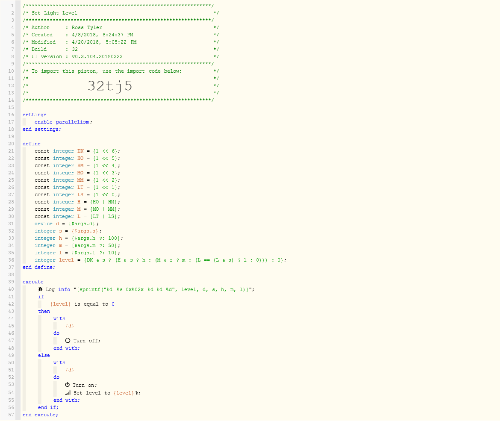Image resolution: width=504 pixels, height=424 pixels.
Task: Click device {d} on line 45
Action: tap(70, 326)
